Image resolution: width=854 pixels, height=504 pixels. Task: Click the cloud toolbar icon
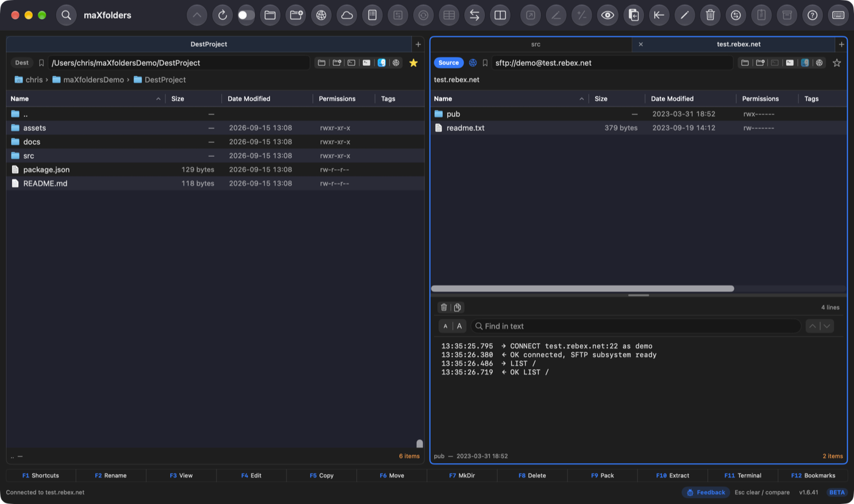(x=347, y=15)
